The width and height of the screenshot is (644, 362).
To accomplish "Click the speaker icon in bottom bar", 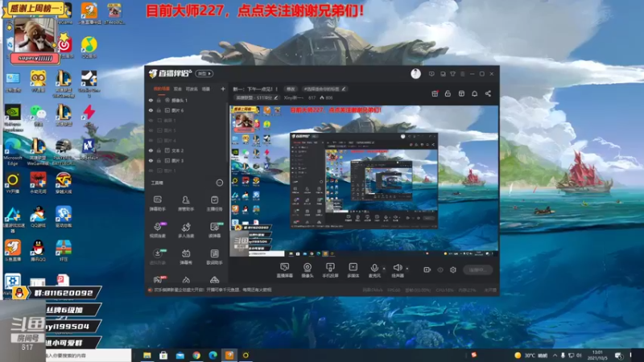I will [397, 268].
